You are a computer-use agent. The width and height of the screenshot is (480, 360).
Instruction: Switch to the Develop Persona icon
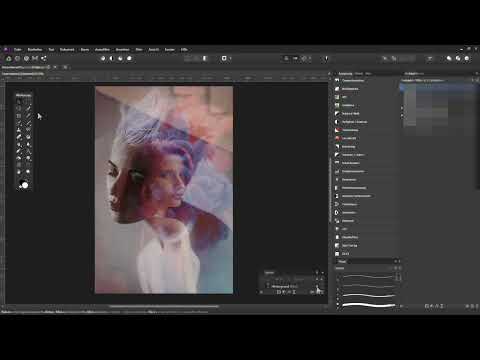point(26,59)
